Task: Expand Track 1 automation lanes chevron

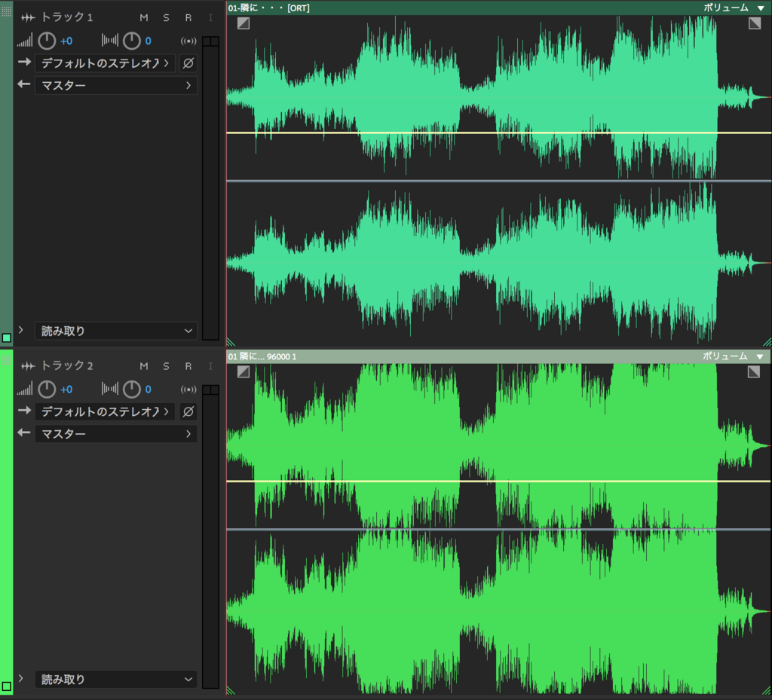Action: 20,330
